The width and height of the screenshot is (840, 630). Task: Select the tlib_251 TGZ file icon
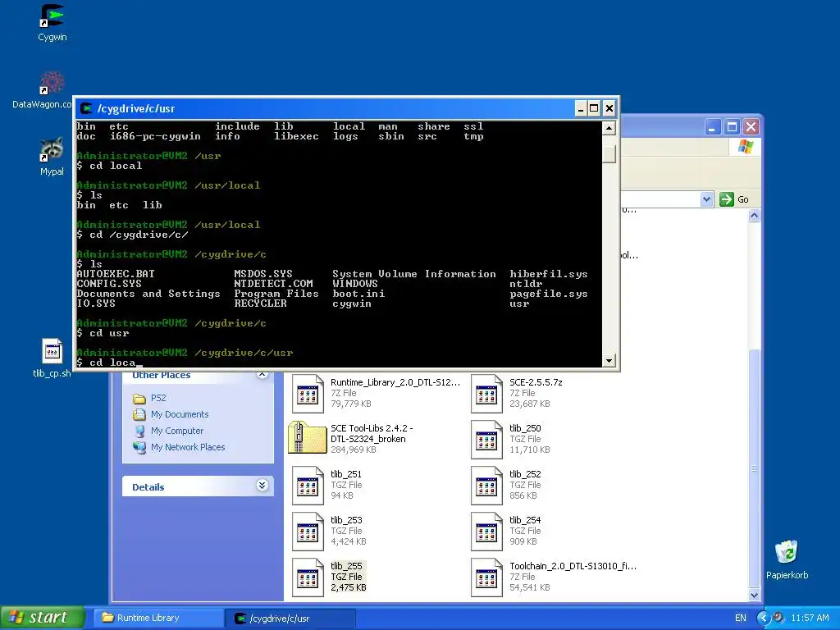pyautogui.click(x=308, y=486)
